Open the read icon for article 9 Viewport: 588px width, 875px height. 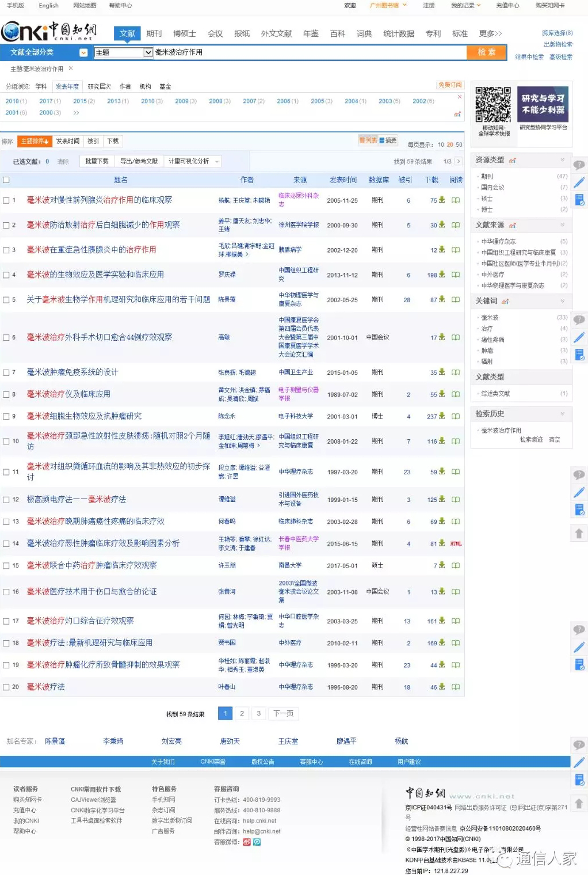[456, 416]
